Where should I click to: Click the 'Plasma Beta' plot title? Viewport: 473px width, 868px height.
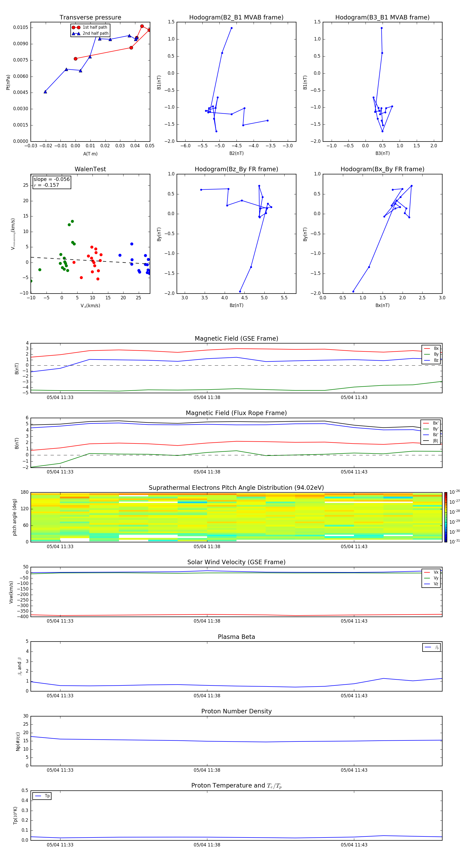point(236,637)
